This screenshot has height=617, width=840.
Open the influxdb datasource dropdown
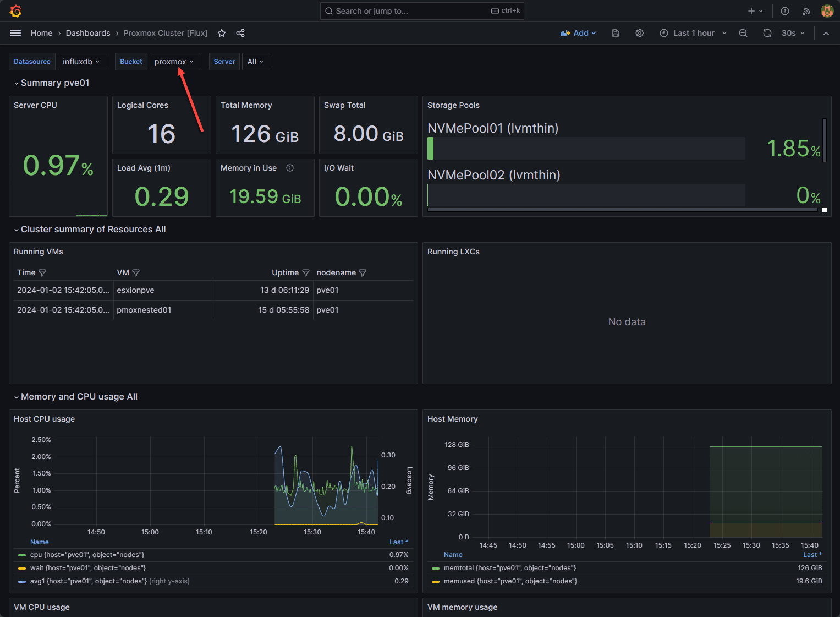point(81,61)
